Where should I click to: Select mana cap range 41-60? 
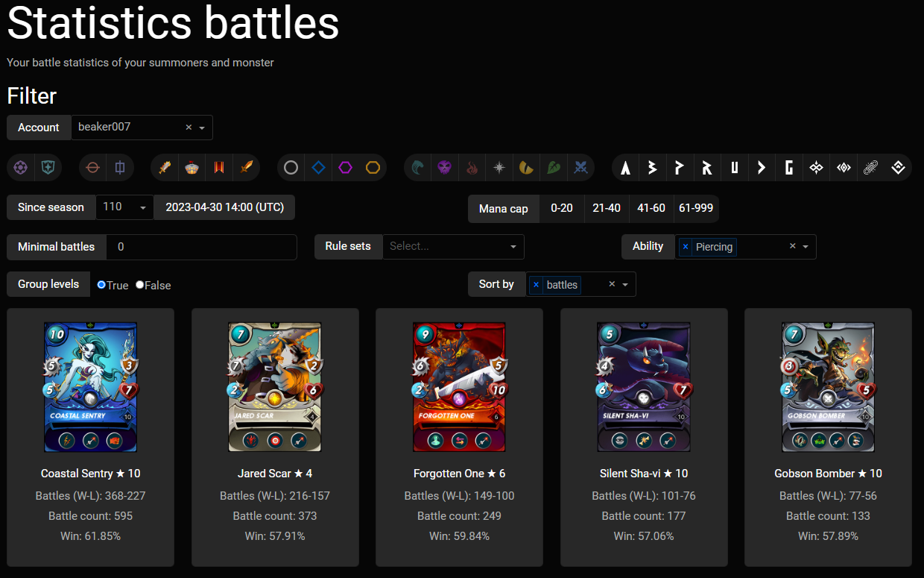[651, 208]
